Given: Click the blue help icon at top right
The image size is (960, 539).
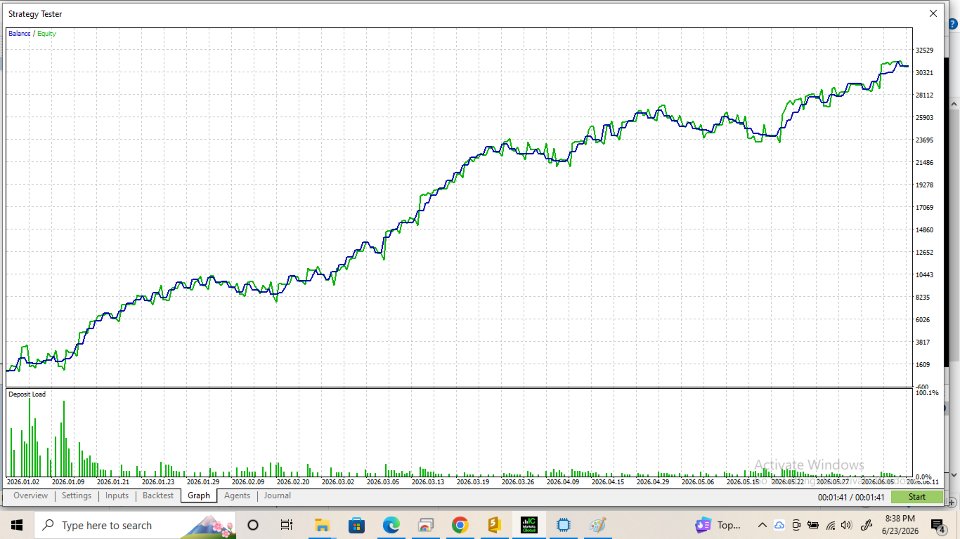Looking at the screenshot, I should (953, 24).
